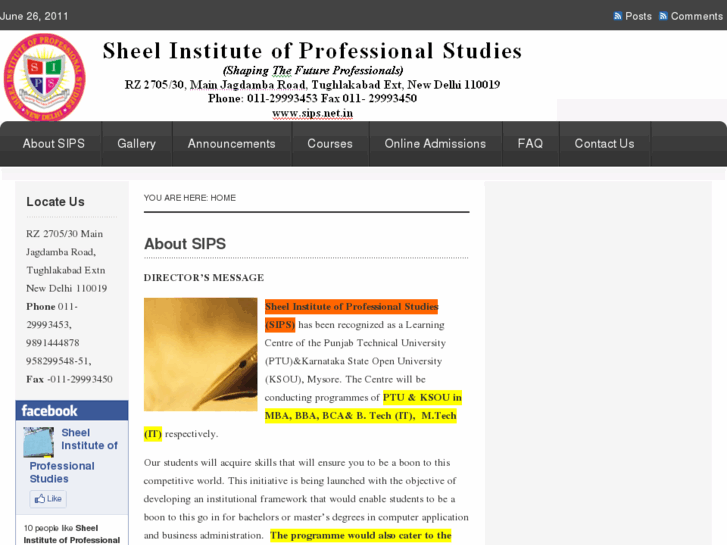Click the About SIPS article heading
Image resolution: width=727 pixels, height=545 pixels.
tap(185, 244)
